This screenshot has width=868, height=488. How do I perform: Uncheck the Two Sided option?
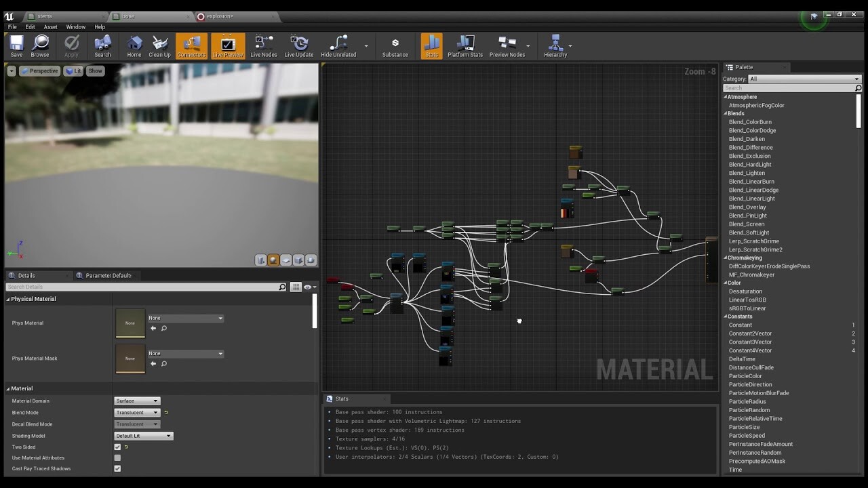(117, 447)
